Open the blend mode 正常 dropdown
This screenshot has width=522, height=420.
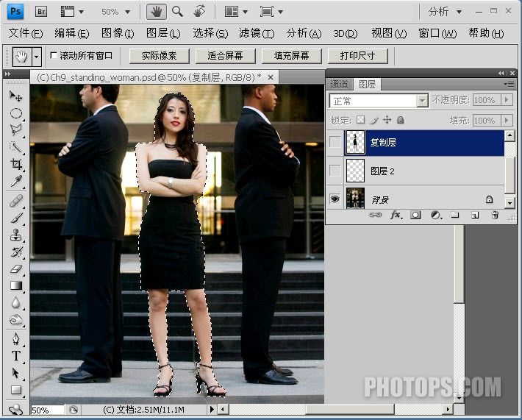click(422, 100)
